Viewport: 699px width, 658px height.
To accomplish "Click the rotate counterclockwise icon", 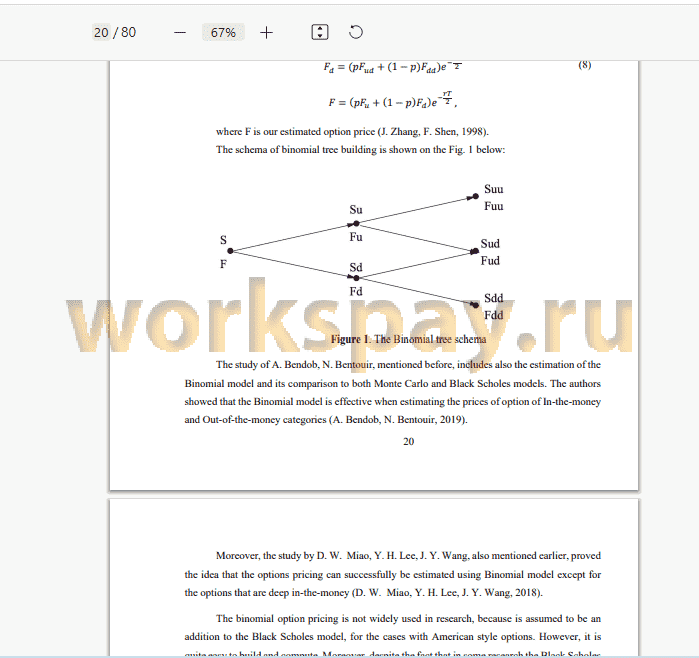I will [355, 32].
